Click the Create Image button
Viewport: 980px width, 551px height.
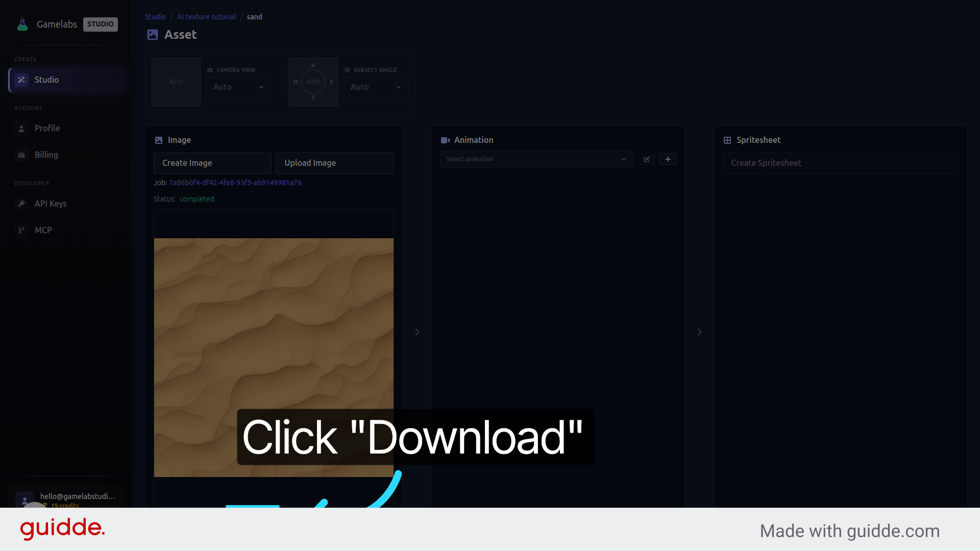(x=212, y=163)
